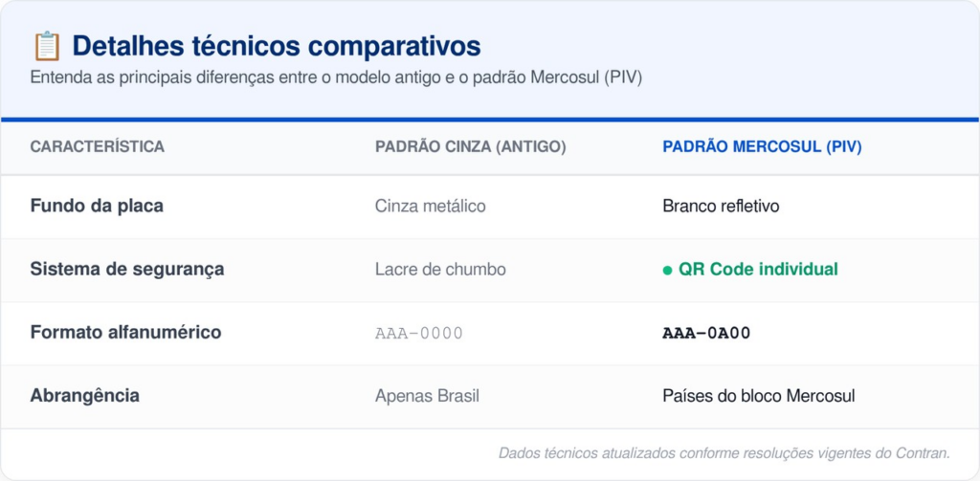Click the clipboard icon beside the title
980x481 pixels.
click(x=46, y=46)
